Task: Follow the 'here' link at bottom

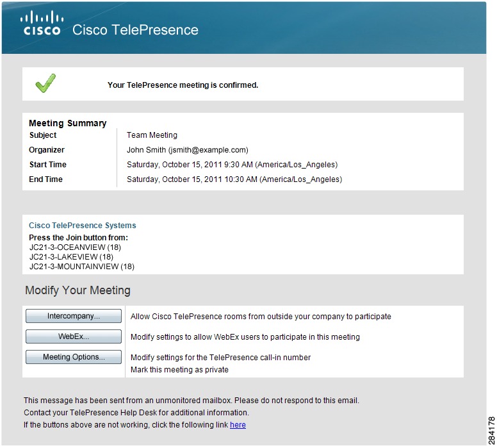Action: click(x=238, y=425)
